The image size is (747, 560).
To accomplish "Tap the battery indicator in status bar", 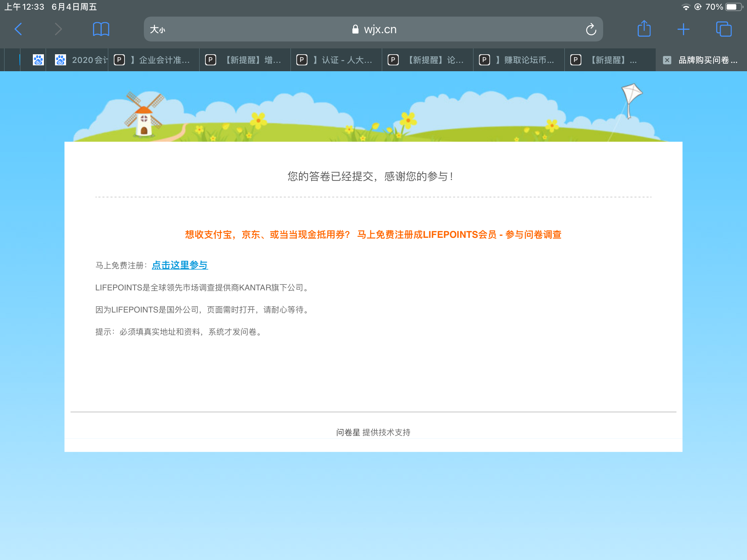I will 733,7.
